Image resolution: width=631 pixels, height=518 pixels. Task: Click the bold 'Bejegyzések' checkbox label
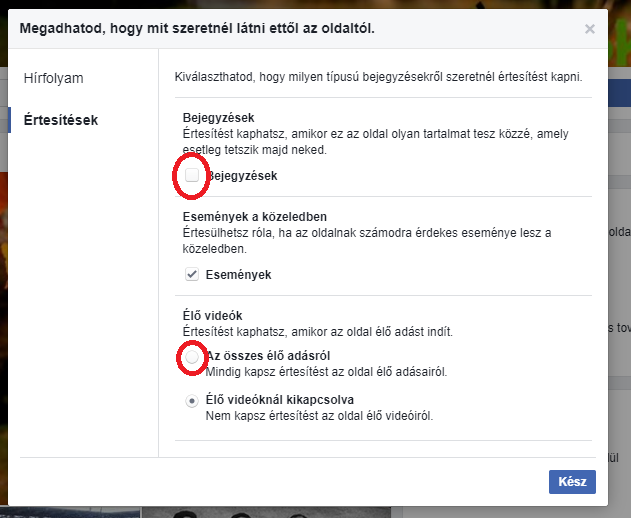[241, 176]
